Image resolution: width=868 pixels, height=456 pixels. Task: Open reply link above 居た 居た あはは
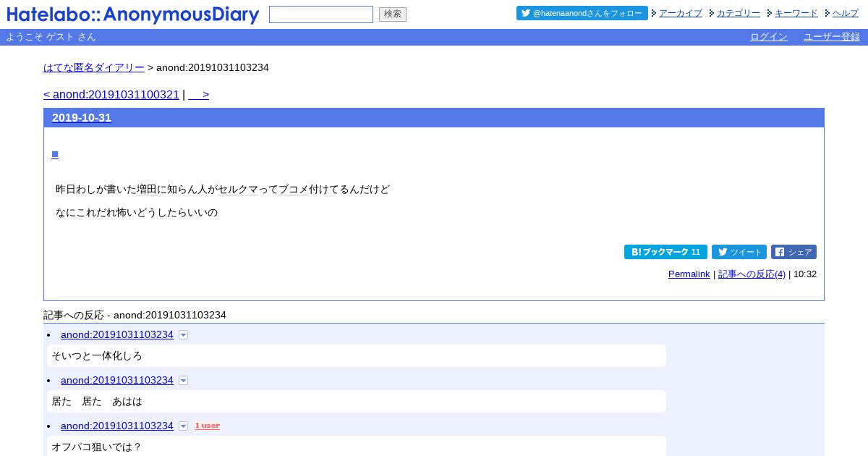117,380
